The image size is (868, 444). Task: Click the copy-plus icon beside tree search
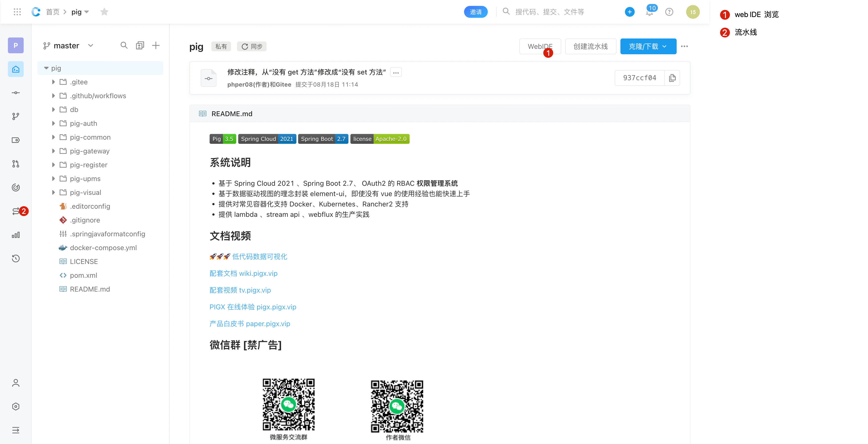140,45
